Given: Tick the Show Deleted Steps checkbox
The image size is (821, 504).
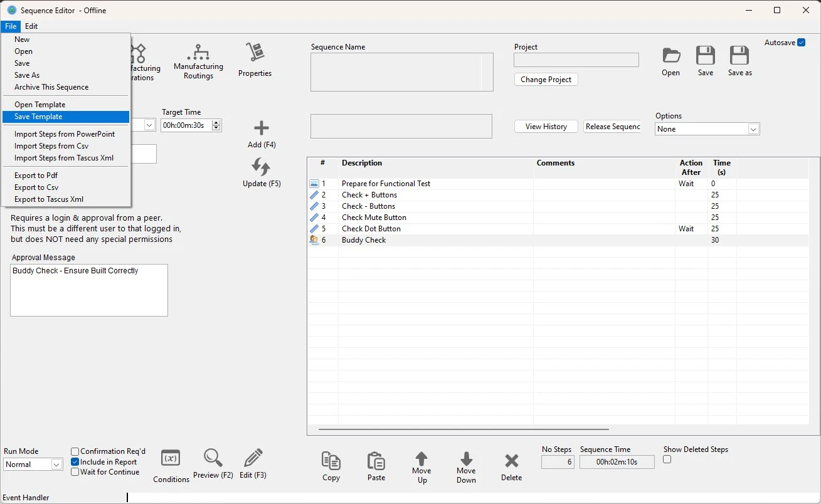Looking at the screenshot, I should click(x=667, y=459).
